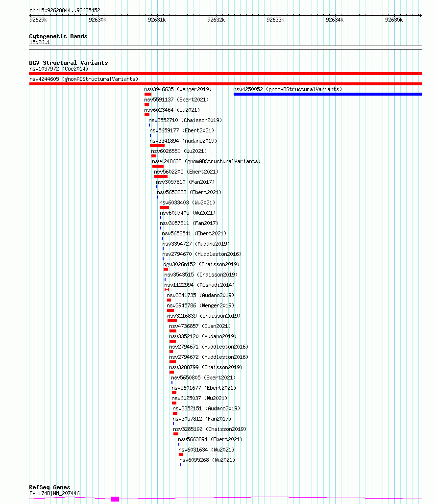Click the nsv2794670 (Huddleston2016) label
Screen dimensions: 436x504
(x=202, y=254)
